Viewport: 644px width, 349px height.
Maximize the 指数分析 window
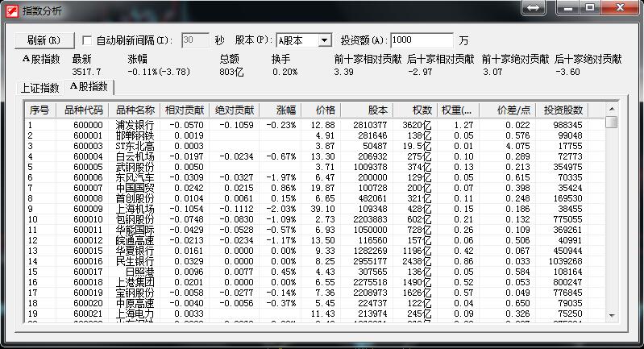(590, 8)
